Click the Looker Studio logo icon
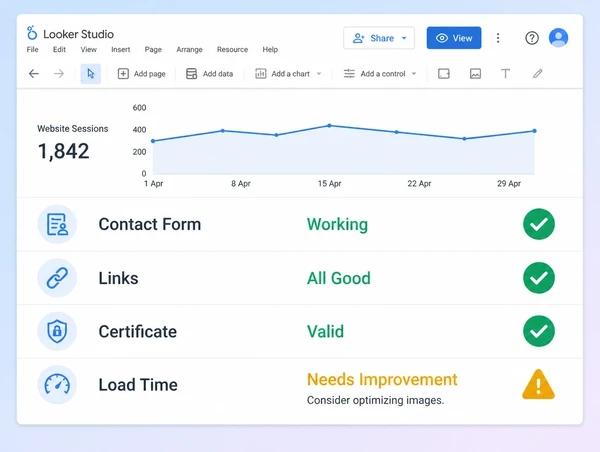Image resolution: width=600 pixels, height=452 pixels. tap(32, 33)
